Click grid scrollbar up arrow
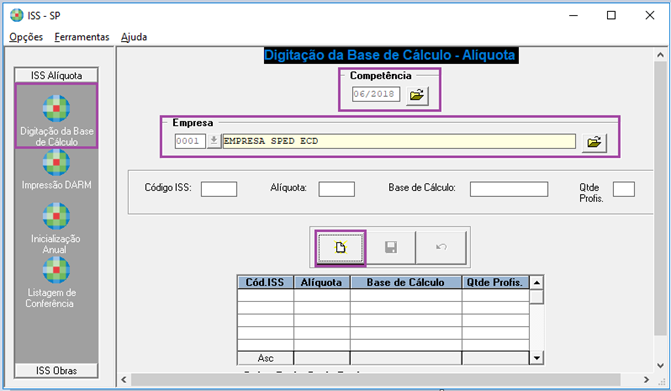This screenshot has height=391, width=671. tap(536, 282)
